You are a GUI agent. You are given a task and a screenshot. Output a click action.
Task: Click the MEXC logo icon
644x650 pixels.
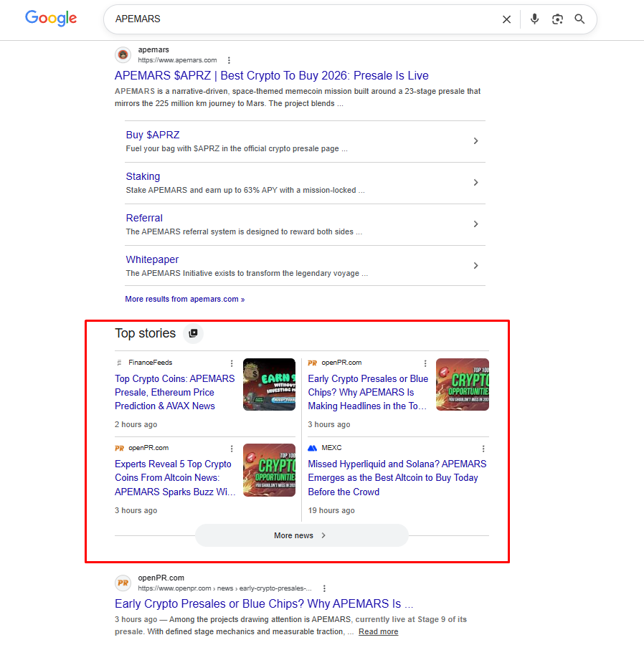point(312,448)
